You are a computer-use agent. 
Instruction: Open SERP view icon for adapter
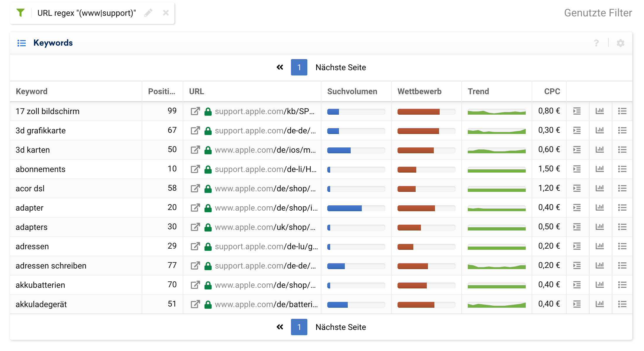tap(577, 208)
